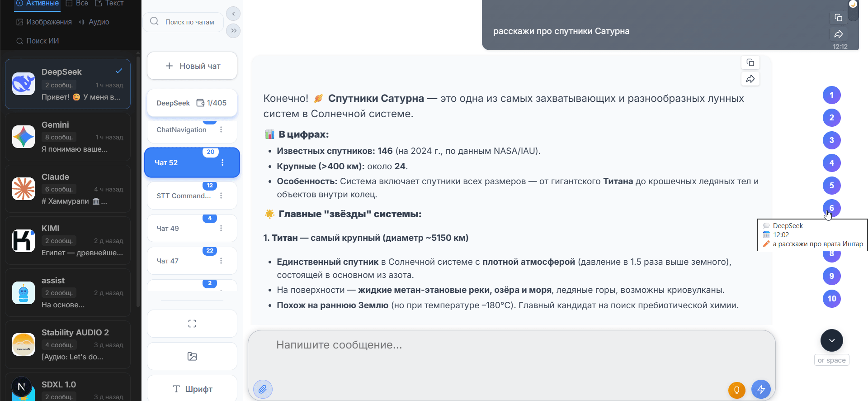This screenshot has height=401, width=868.
Task: Jump to bottom with down-arrow button
Action: click(832, 340)
